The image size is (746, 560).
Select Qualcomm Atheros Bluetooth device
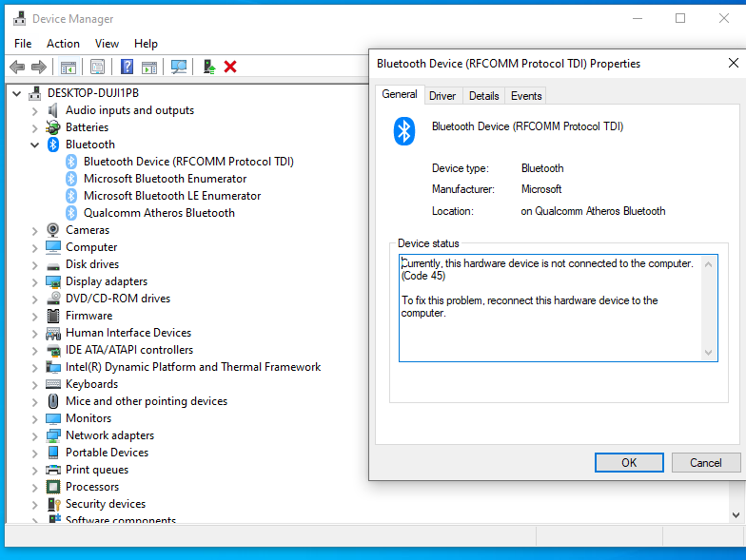click(x=159, y=213)
